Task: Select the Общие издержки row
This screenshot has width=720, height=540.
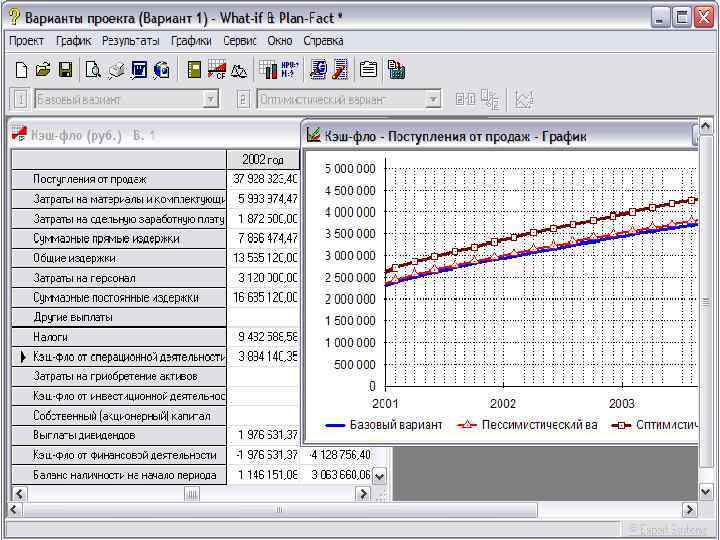Action: (x=119, y=258)
